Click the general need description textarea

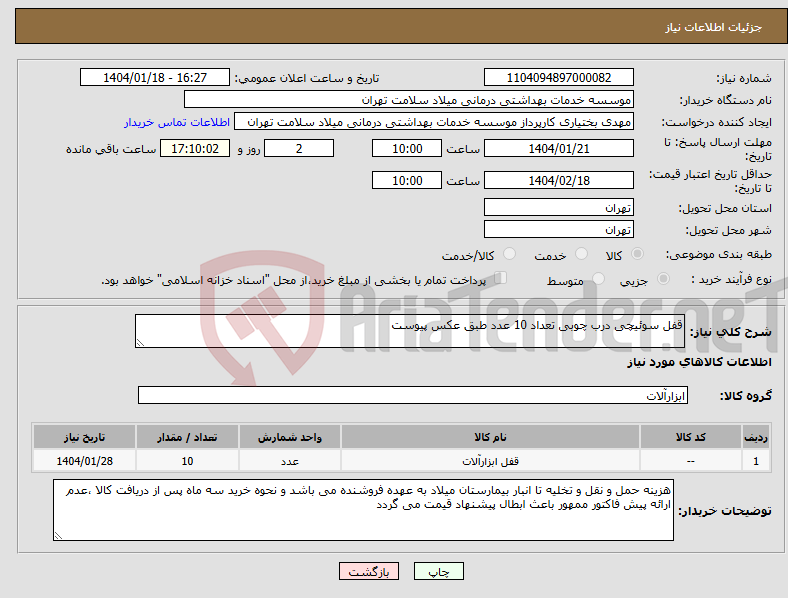click(410, 331)
